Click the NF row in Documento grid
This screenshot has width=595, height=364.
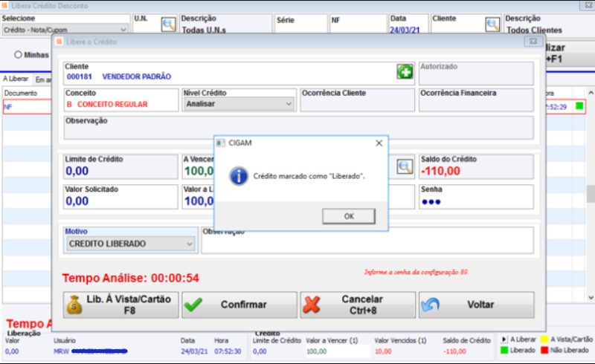[x=27, y=107]
